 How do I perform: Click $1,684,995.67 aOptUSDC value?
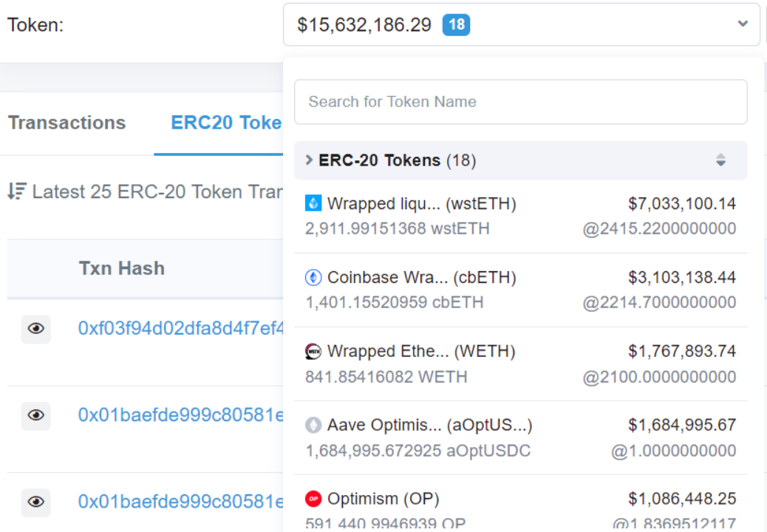(682, 425)
